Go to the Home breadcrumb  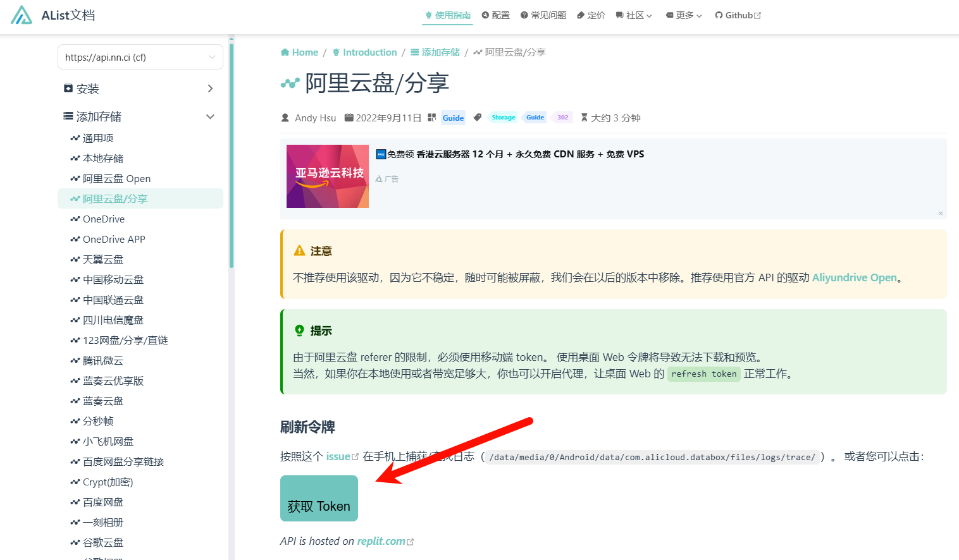(299, 52)
